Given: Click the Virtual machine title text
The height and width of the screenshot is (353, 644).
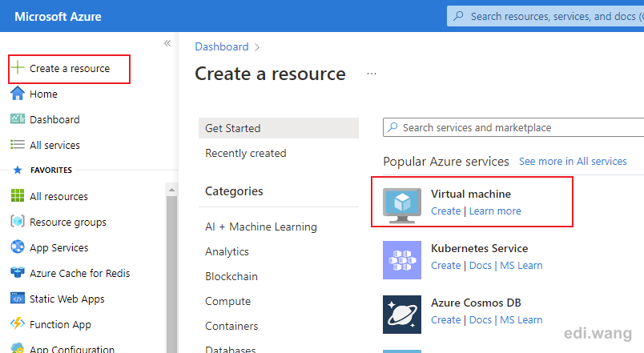Looking at the screenshot, I should pos(471,194).
